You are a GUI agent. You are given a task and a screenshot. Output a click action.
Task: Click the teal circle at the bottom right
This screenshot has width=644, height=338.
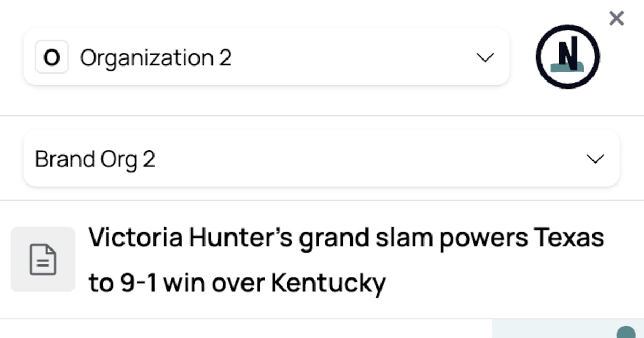point(626,333)
